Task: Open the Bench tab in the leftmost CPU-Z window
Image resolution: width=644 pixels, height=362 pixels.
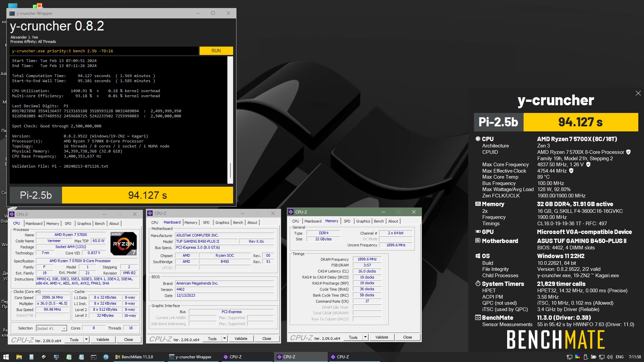Action: [100, 224]
